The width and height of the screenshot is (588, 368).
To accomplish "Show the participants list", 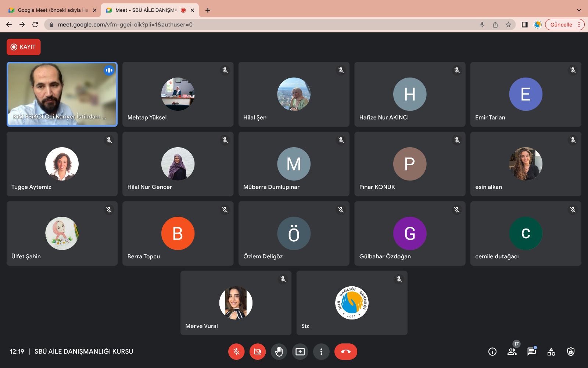I will coord(512,352).
